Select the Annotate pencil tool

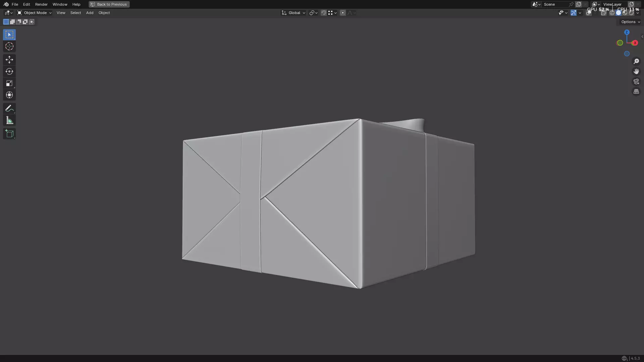[x=9, y=108]
